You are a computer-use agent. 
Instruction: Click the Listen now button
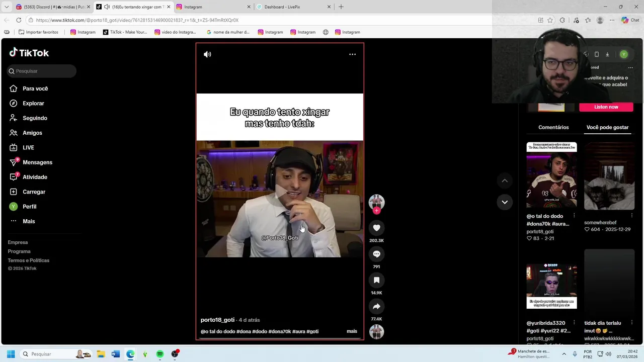click(x=606, y=107)
